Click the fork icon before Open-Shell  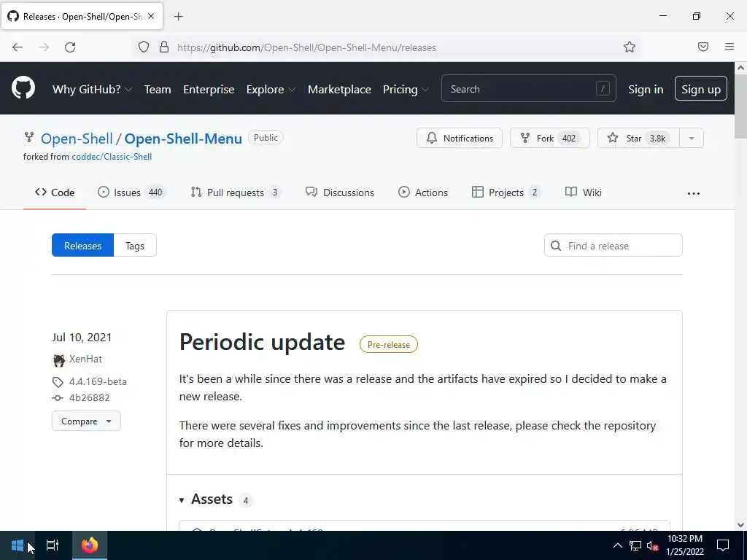(29, 138)
